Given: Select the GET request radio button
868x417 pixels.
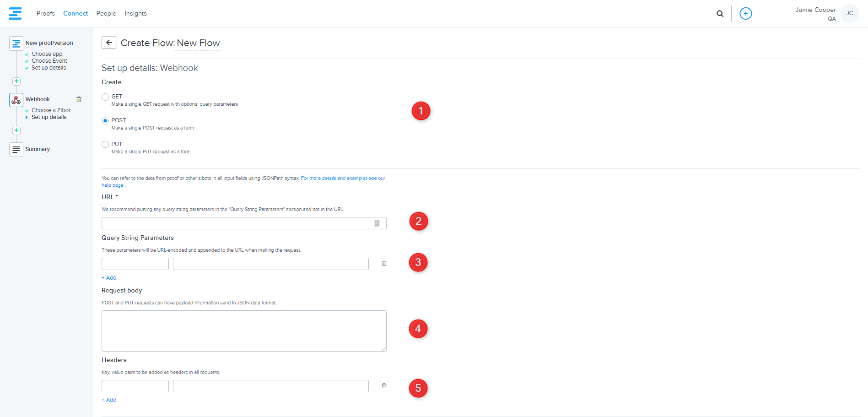Looking at the screenshot, I should [105, 97].
